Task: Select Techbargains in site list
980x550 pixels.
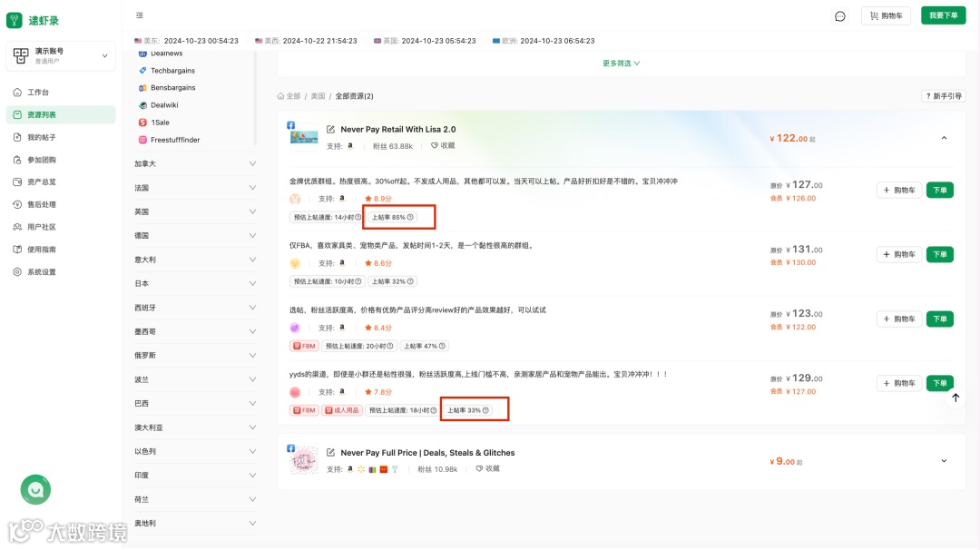Action: [x=172, y=71]
